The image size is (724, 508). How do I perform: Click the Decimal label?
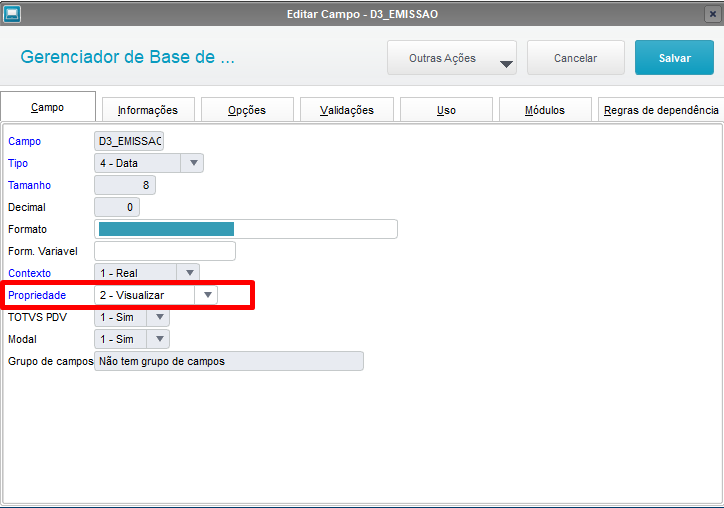click(27, 207)
